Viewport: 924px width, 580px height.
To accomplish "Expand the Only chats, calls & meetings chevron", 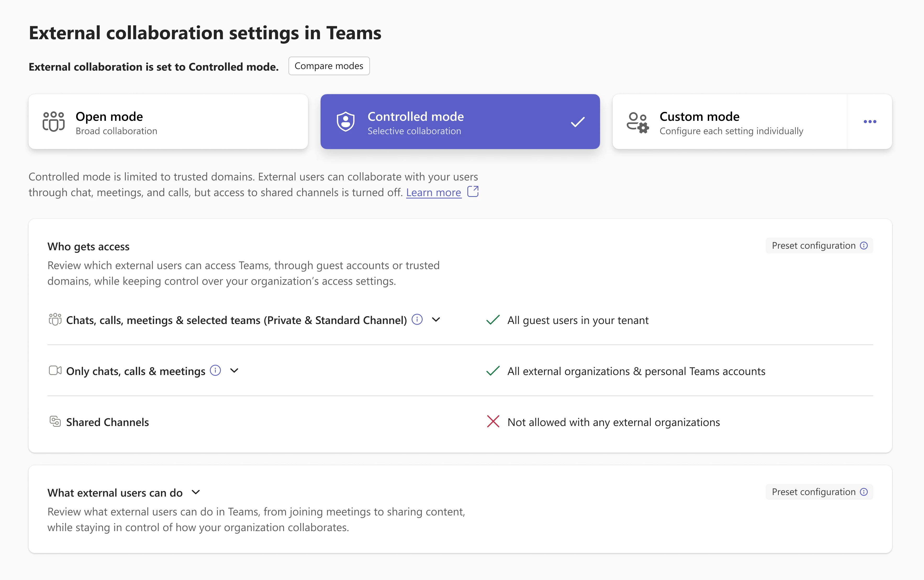I will pos(234,370).
